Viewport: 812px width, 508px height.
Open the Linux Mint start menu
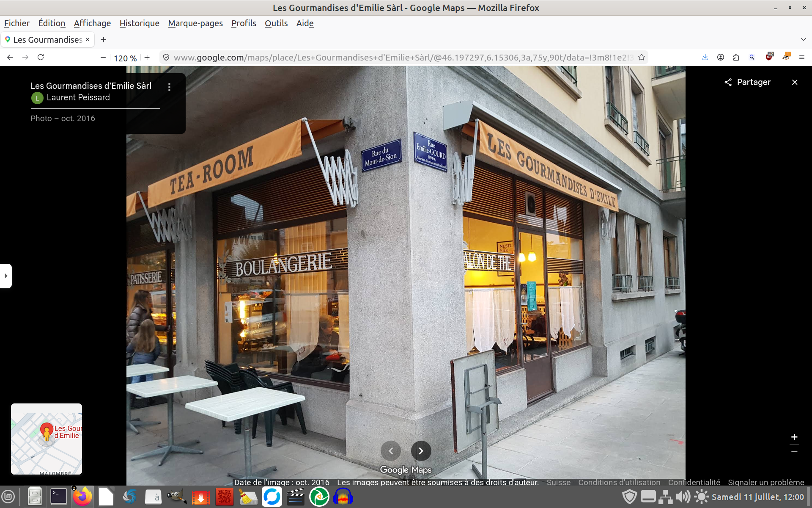coord(8,497)
